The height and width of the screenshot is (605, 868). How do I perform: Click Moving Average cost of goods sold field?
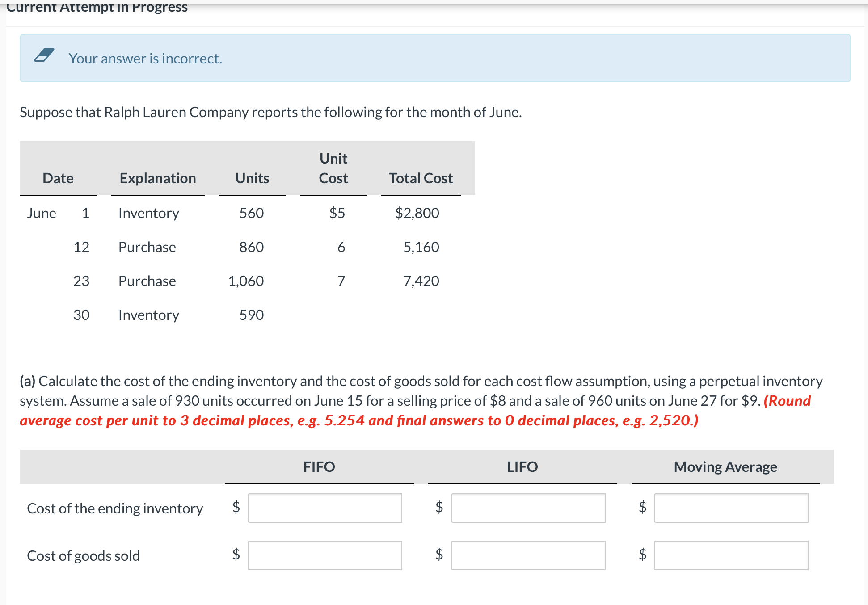[731, 555]
